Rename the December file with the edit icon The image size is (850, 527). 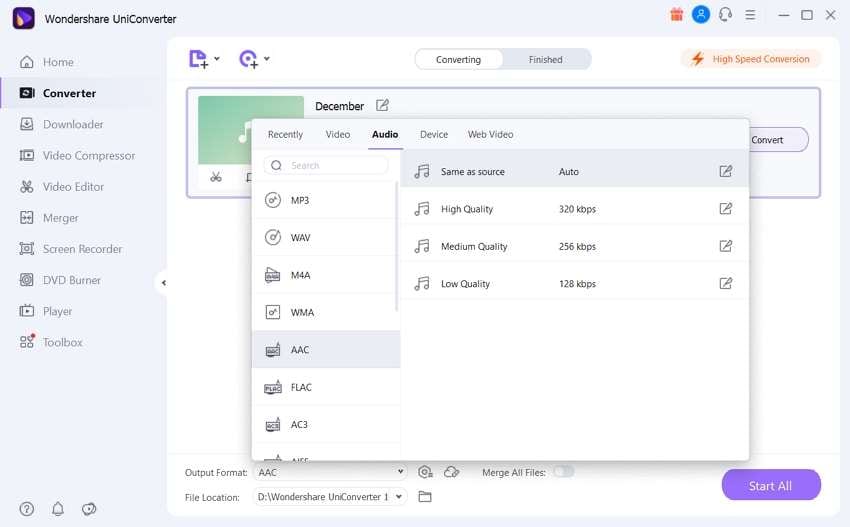click(382, 105)
